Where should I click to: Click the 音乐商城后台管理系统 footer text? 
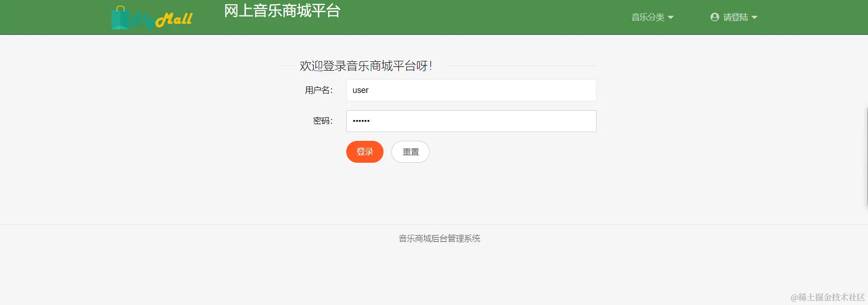(x=439, y=239)
